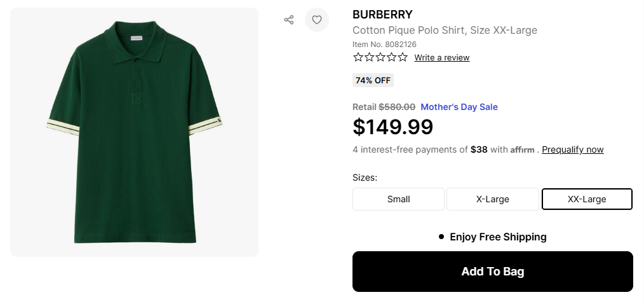
Task: Click the first review star
Action: pos(358,57)
